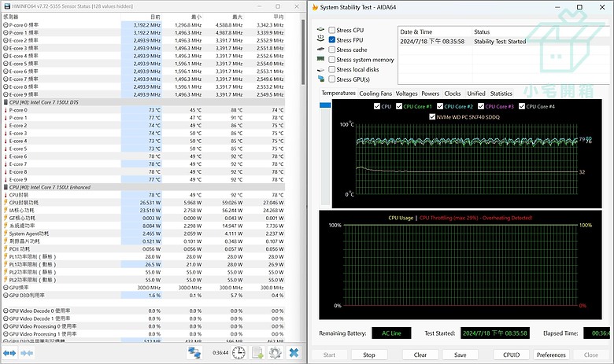614x364 pixels.
Task: Click the shrink columns arrows in HWiNFO
Action: (x=27, y=353)
